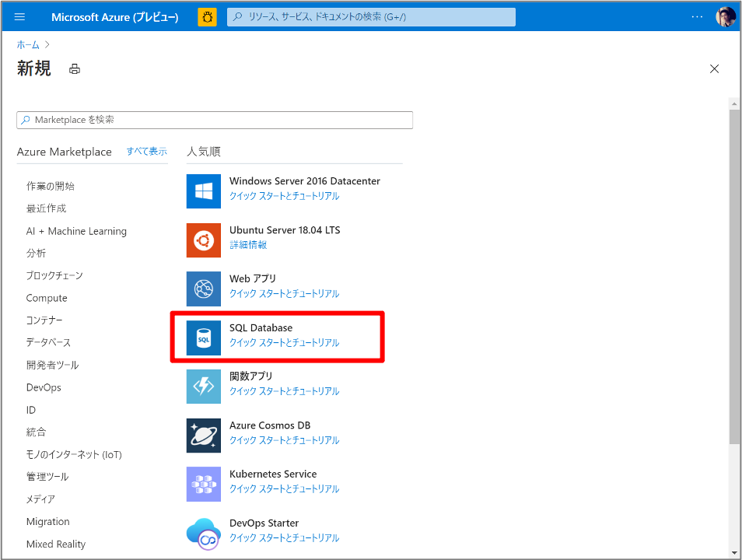Click the Azure Cosmos DB title
The width and height of the screenshot is (742, 560).
coord(270,425)
